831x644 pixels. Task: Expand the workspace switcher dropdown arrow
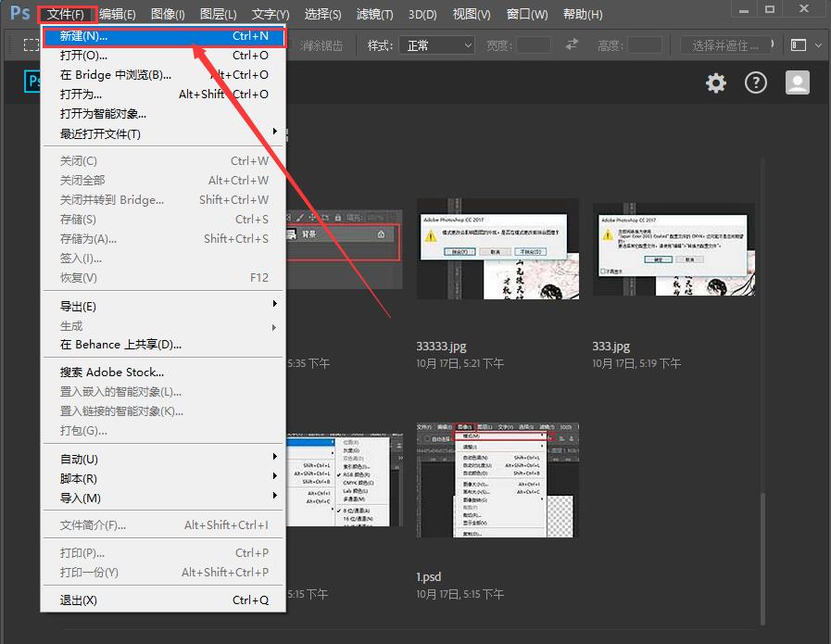coord(819,45)
